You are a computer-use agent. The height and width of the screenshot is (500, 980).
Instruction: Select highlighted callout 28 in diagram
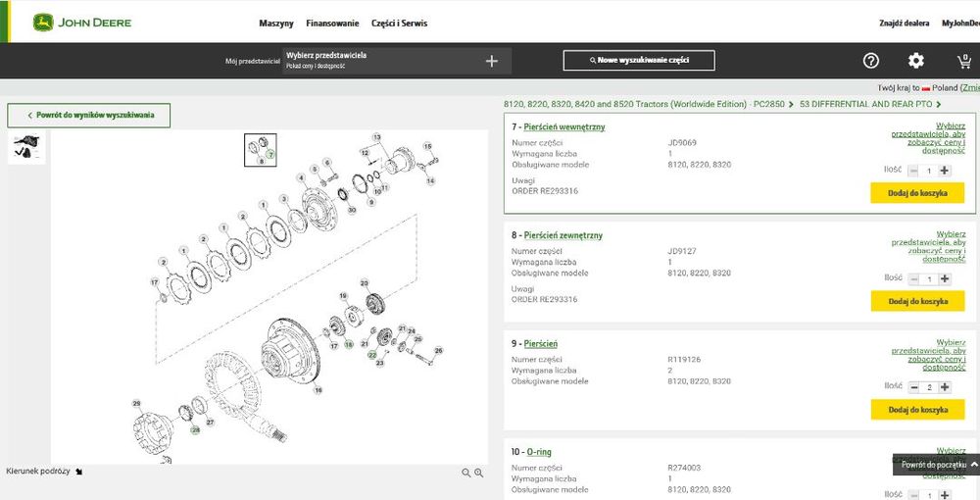[x=195, y=430]
